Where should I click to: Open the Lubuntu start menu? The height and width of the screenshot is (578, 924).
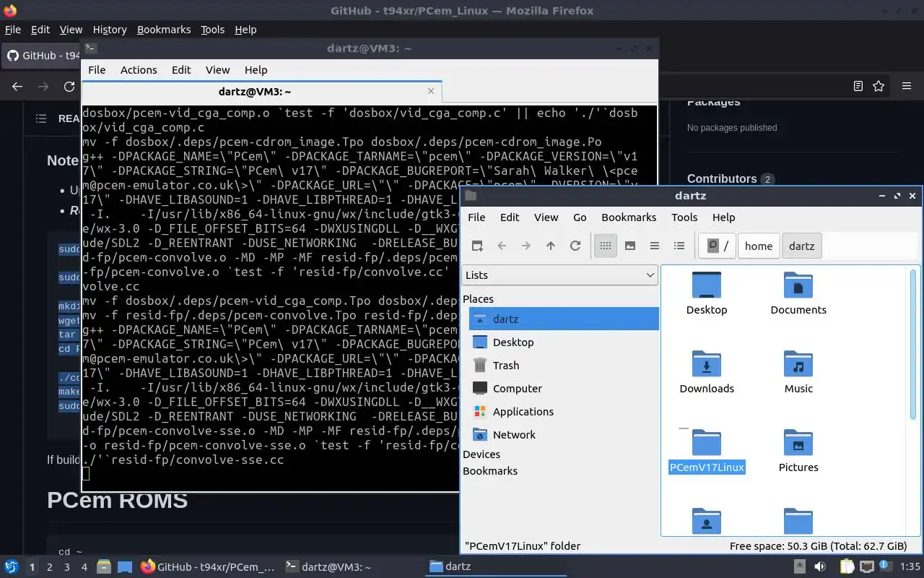(x=12, y=566)
